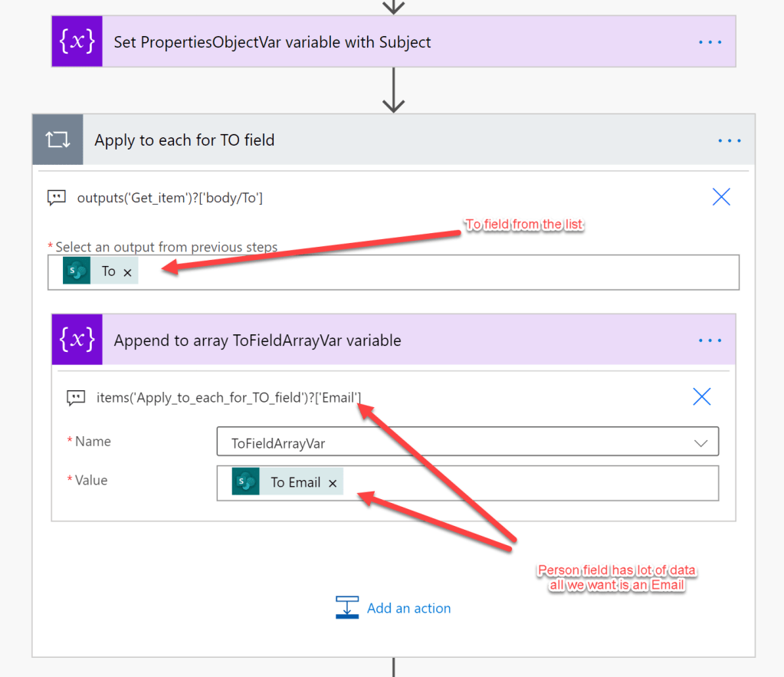Open the Name dropdown showing ToFieldArrayVar
Viewport: 784px width, 677px height.
pyautogui.click(x=700, y=442)
